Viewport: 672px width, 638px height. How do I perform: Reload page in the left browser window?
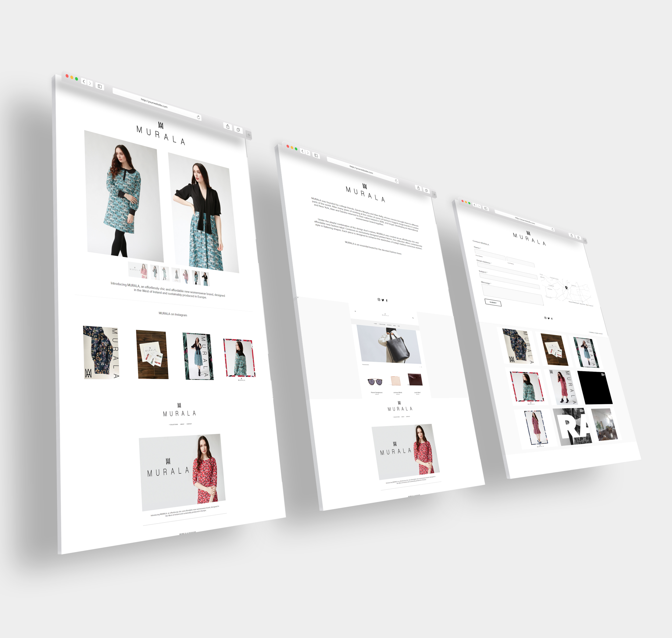(x=198, y=117)
